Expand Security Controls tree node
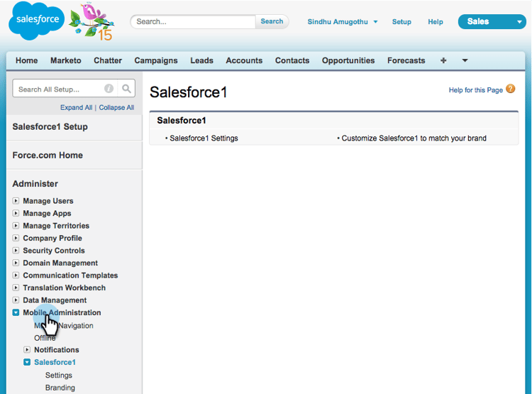The width and height of the screenshot is (532, 394). [x=16, y=251]
